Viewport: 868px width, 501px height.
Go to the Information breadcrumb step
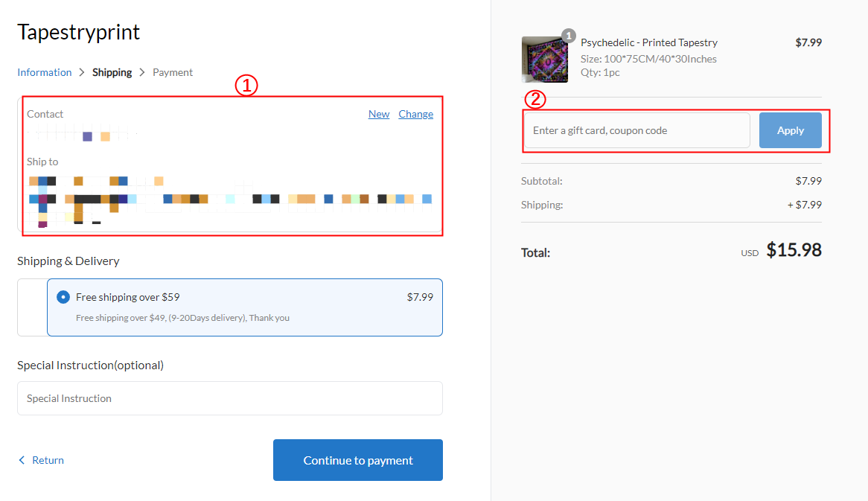tap(44, 72)
